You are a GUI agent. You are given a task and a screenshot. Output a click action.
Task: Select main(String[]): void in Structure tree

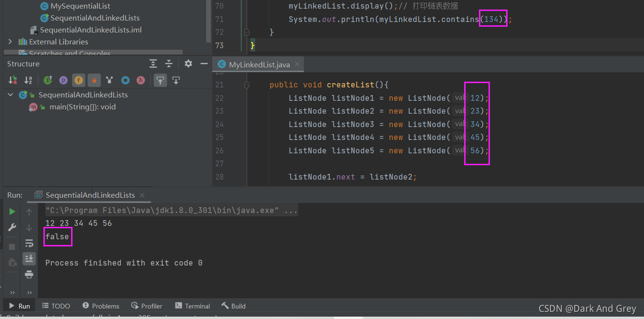click(83, 106)
